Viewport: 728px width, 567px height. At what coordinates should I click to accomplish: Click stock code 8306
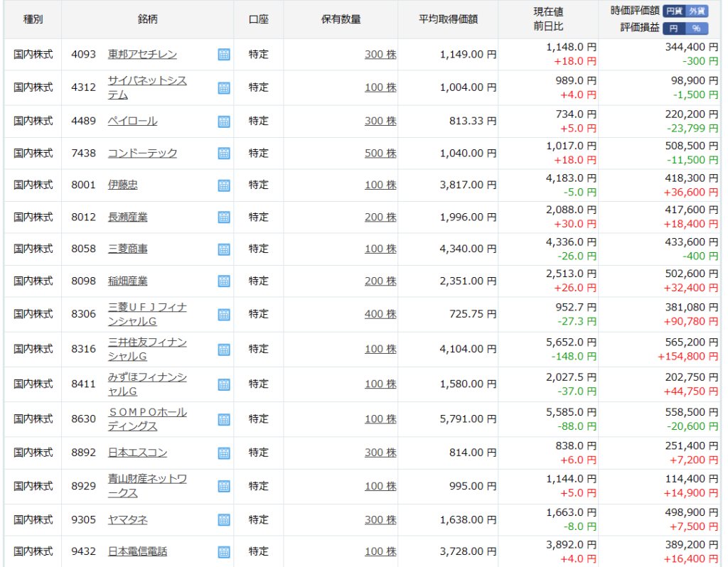[84, 314]
